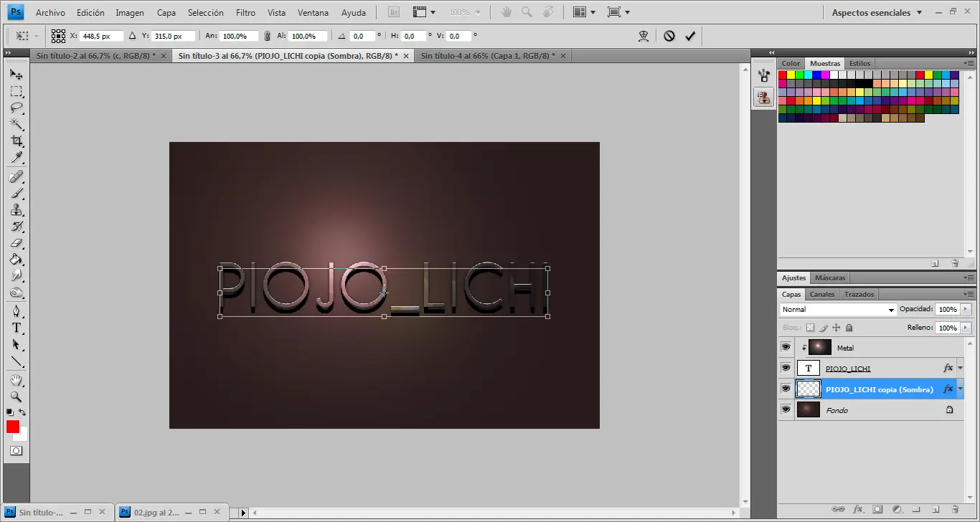Cancel transform with the circle-slash icon
This screenshot has width=980, height=522.
pyautogui.click(x=669, y=36)
